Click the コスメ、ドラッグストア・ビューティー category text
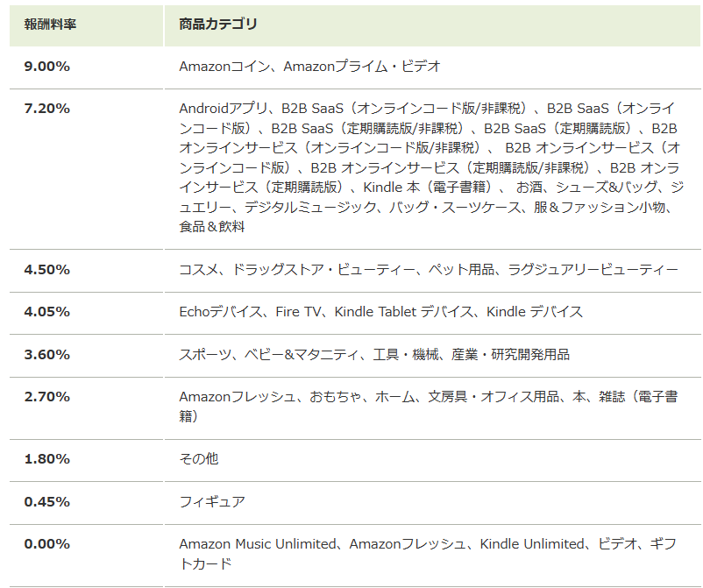The height and width of the screenshot is (588, 703). click(429, 270)
